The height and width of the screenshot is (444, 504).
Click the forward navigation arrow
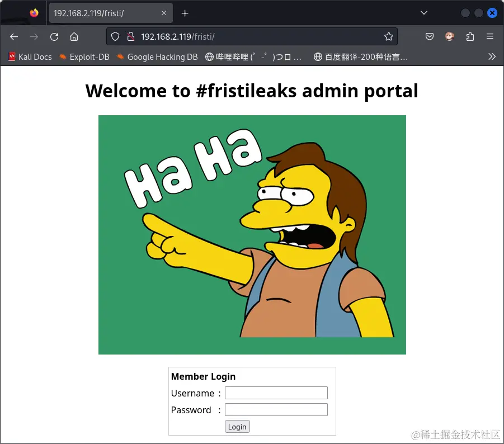(x=34, y=37)
